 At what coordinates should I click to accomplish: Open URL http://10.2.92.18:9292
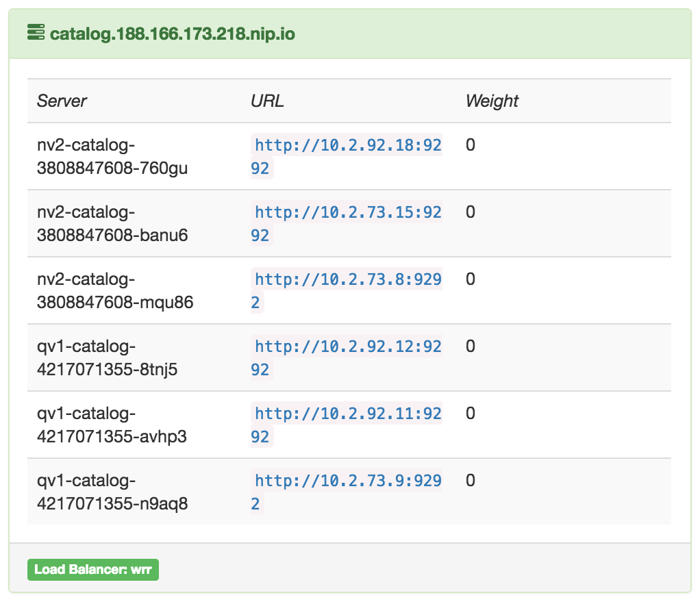pos(347,156)
